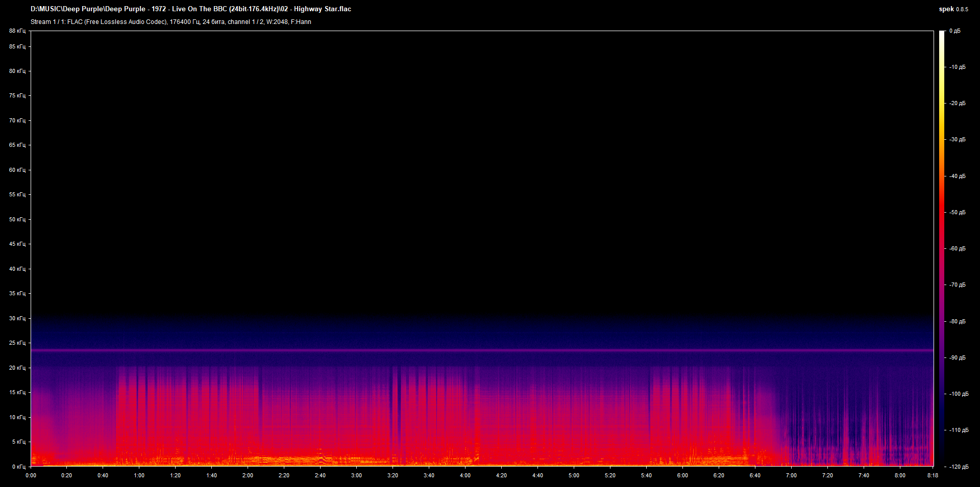
Task: Click the 4:00 time axis marker
Action: [x=465, y=475]
